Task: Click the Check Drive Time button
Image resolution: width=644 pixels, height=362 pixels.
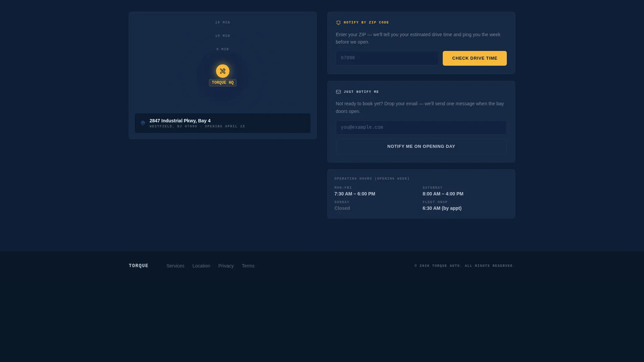Action: coord(475,58)
